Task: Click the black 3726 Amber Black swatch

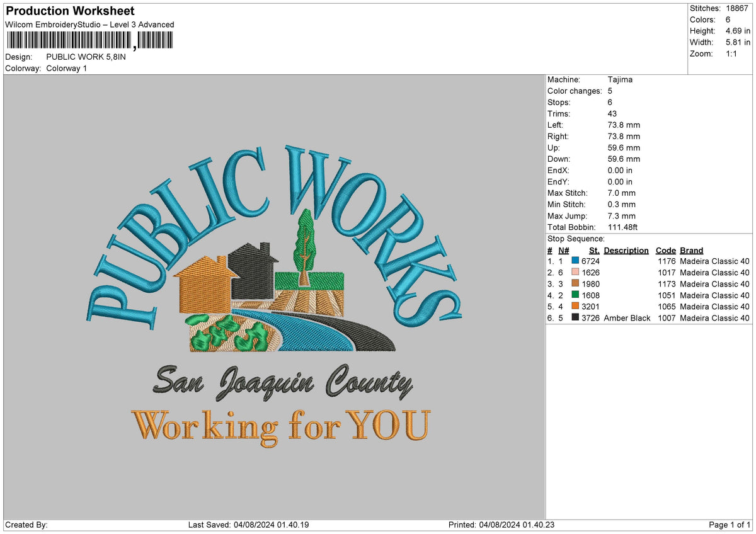Action: [x=575, y=317]
